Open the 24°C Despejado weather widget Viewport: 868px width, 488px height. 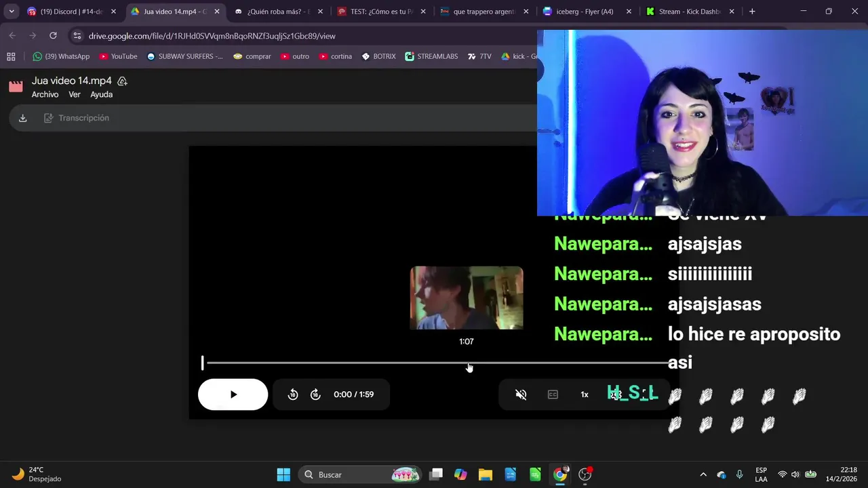click(x=37, y=474)
